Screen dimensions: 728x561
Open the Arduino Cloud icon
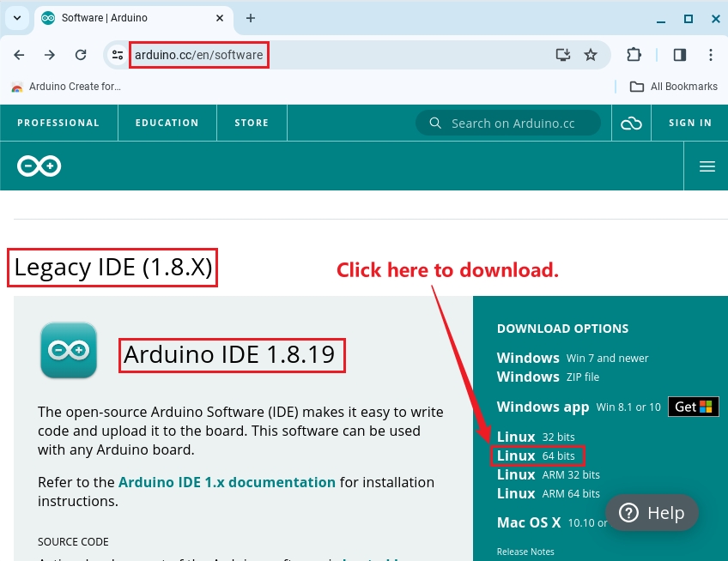click(x=631, y=124)
